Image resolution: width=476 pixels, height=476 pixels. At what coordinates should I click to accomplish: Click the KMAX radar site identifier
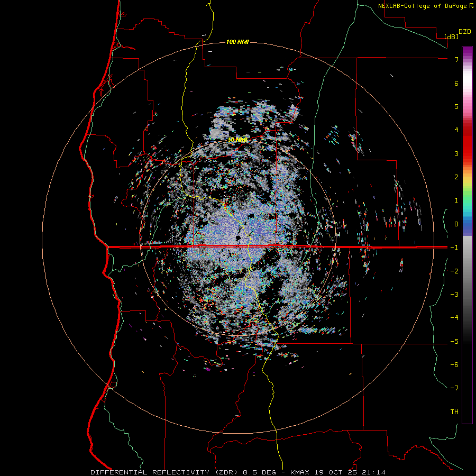coord(300,472)
